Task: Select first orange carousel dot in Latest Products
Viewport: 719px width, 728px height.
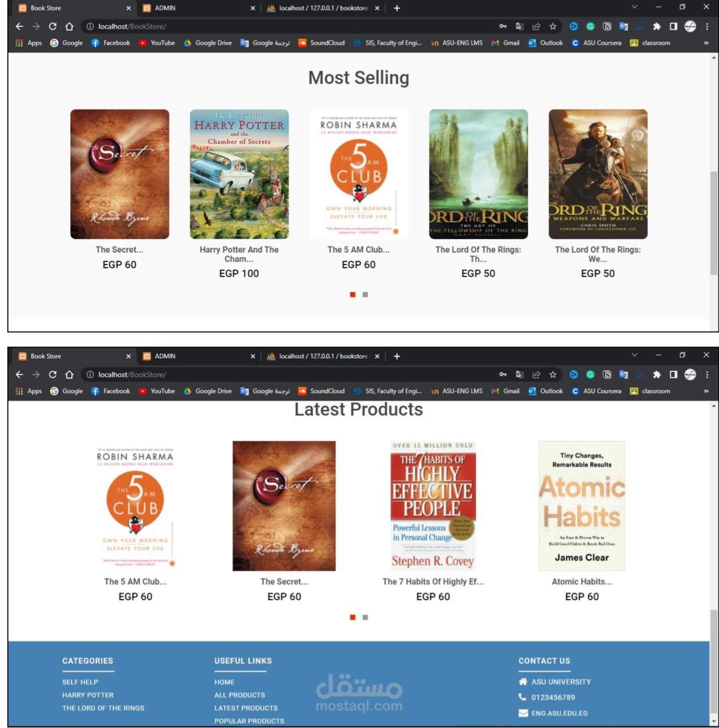Action: tap(353, 617)
